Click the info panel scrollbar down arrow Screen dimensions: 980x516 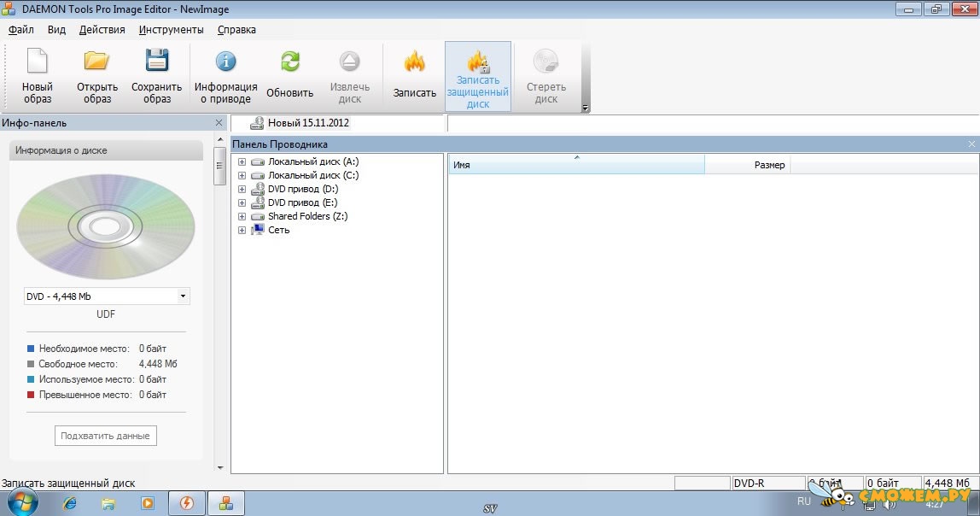click(x=220, y=467)
